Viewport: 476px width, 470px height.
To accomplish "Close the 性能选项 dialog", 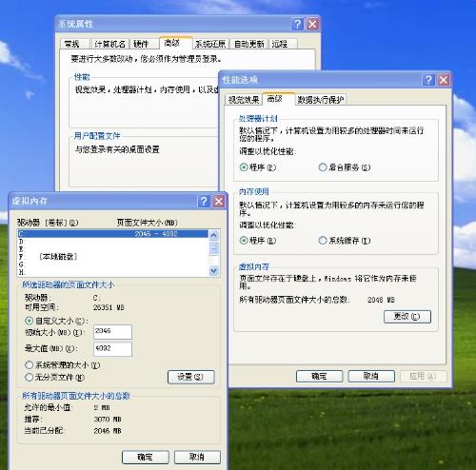I will click(x=444, y=80).
